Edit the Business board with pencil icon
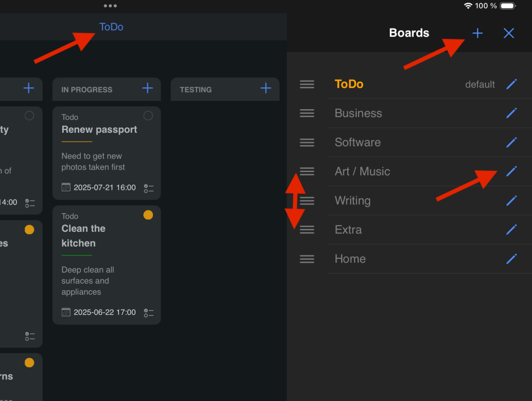 point(511,113)
